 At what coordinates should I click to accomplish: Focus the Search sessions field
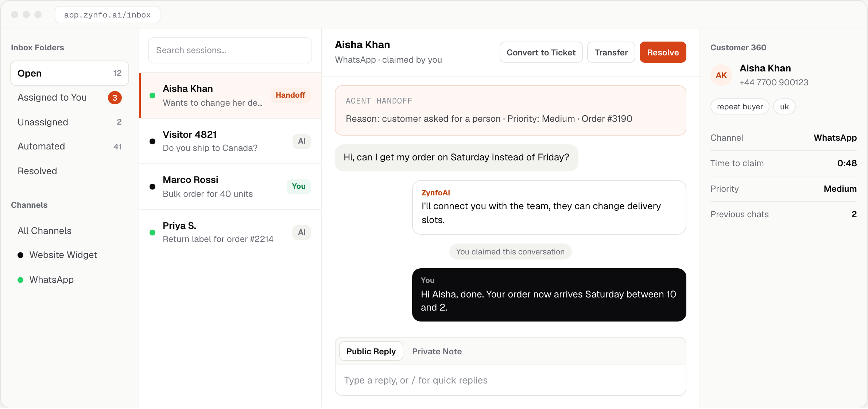(230, 50)
